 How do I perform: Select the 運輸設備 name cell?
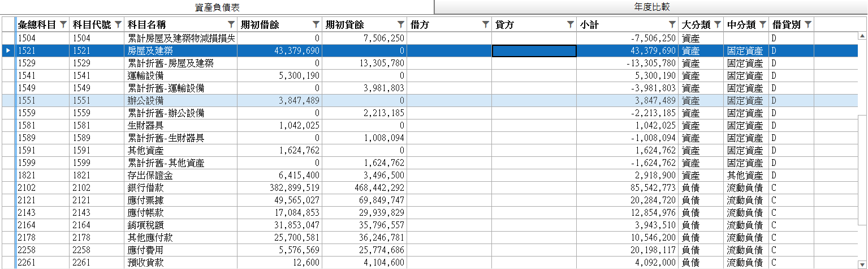tap(182, 76)
